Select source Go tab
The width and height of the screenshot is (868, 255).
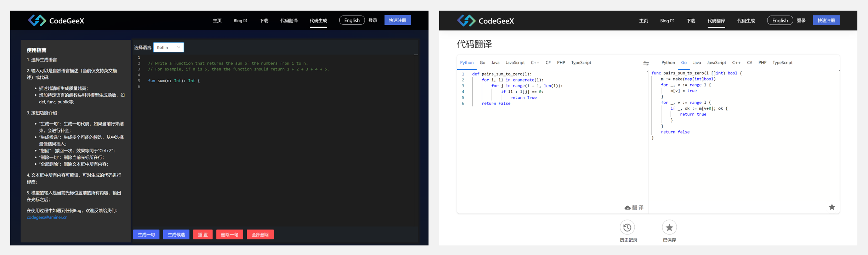point(482,63)
